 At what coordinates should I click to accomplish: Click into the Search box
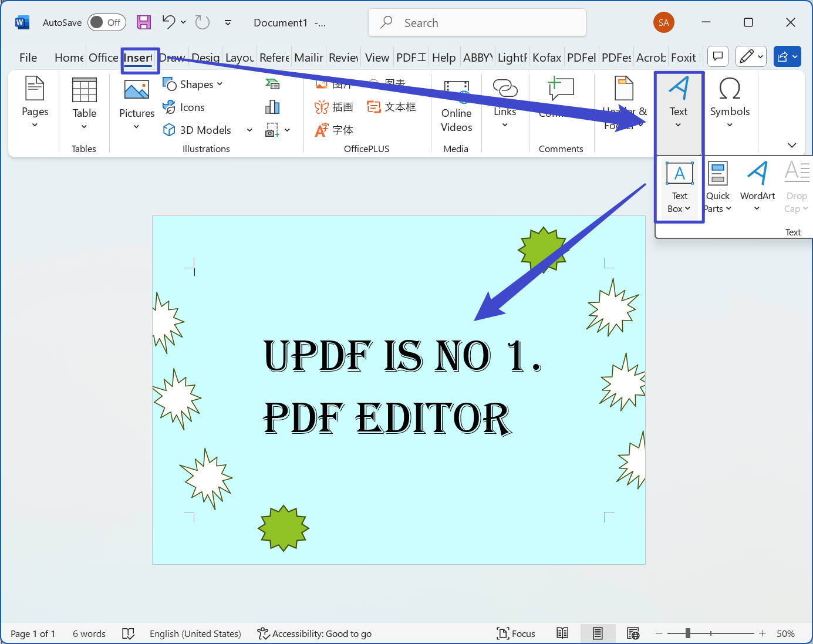coord(477,23)
